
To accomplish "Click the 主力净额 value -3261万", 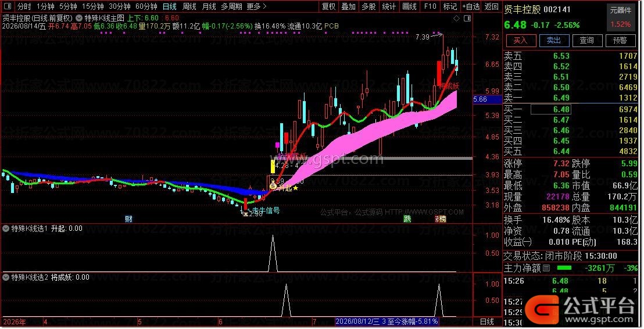I will point(600,268).
